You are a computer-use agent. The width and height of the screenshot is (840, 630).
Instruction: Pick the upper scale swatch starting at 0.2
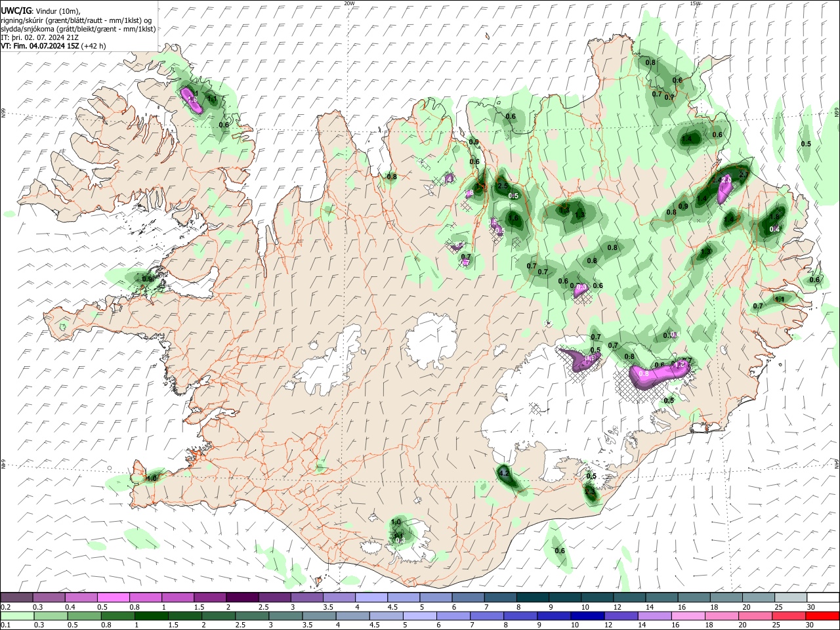[x=16, y=597]
